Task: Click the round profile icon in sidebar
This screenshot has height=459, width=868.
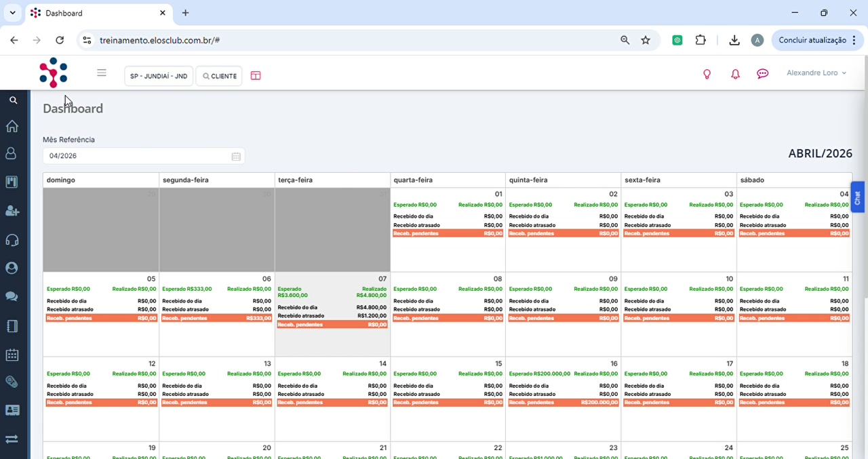Action: 12,268
